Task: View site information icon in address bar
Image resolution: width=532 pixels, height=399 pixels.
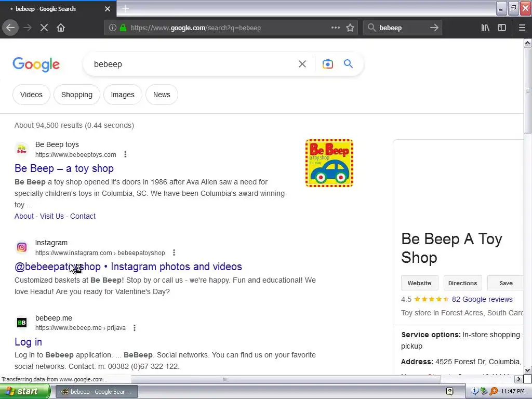Action: [x=113, y=28]
